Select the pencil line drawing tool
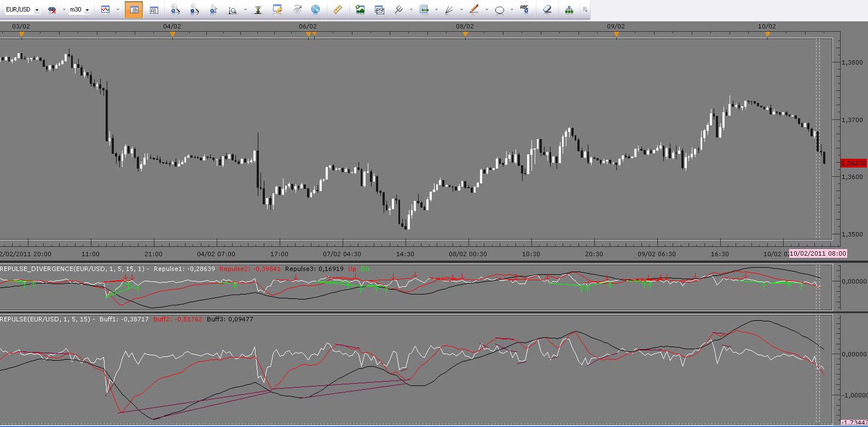868x427 pixels. (x=474, y=10)
